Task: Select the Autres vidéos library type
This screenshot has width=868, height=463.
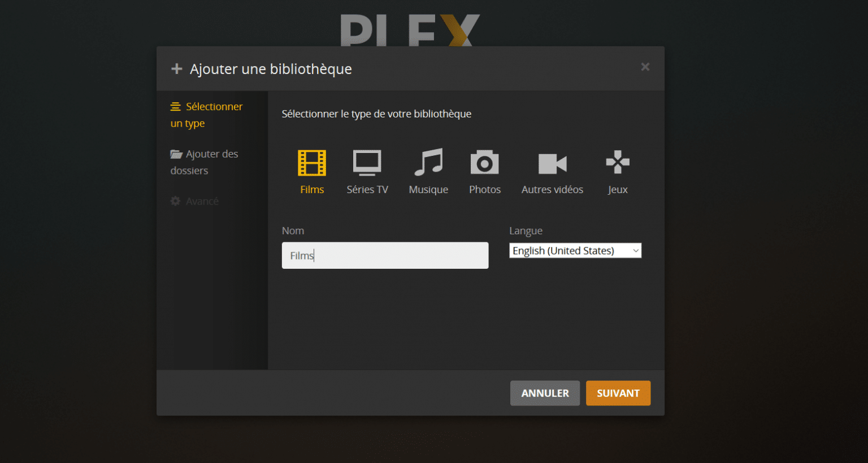Action: [552, 163]
